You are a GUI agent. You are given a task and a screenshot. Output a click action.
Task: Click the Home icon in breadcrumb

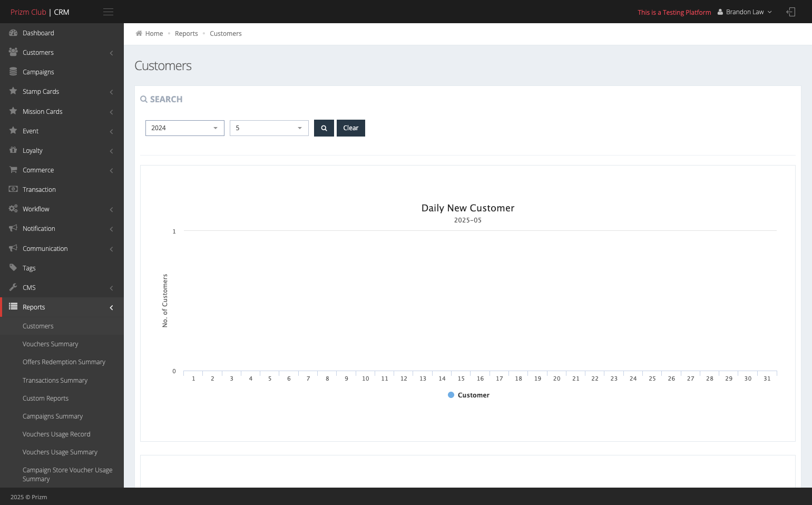139,33
